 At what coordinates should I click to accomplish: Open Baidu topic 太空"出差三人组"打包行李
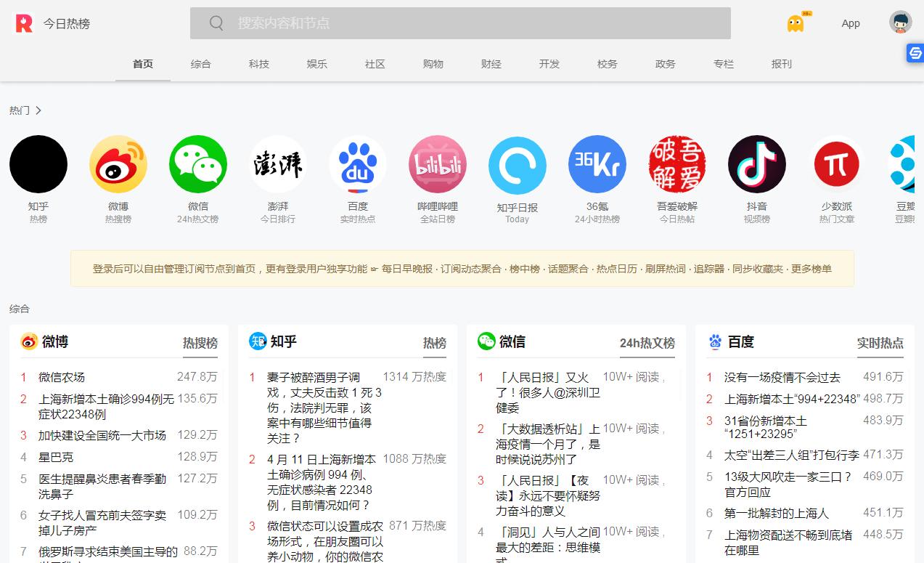click(x=792, y=455)
